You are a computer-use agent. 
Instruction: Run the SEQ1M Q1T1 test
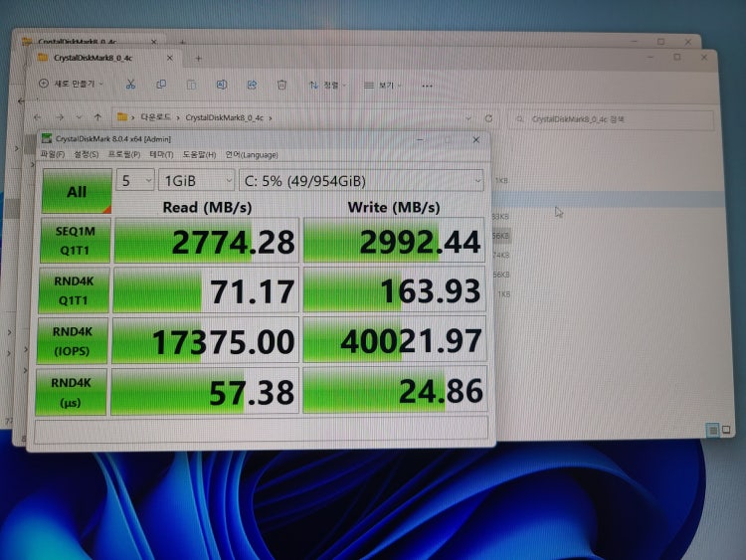coord(76,241)
